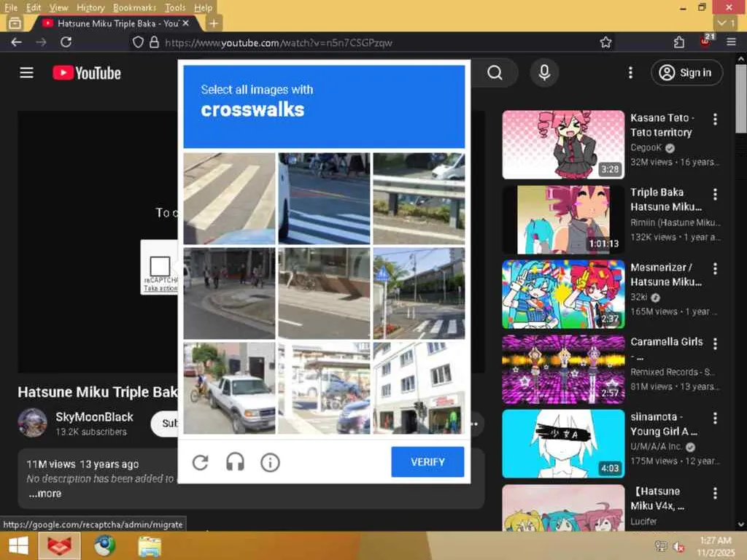
Task: Close the Hatsune Miku Triple Baka tab
Action: (186, 23)
